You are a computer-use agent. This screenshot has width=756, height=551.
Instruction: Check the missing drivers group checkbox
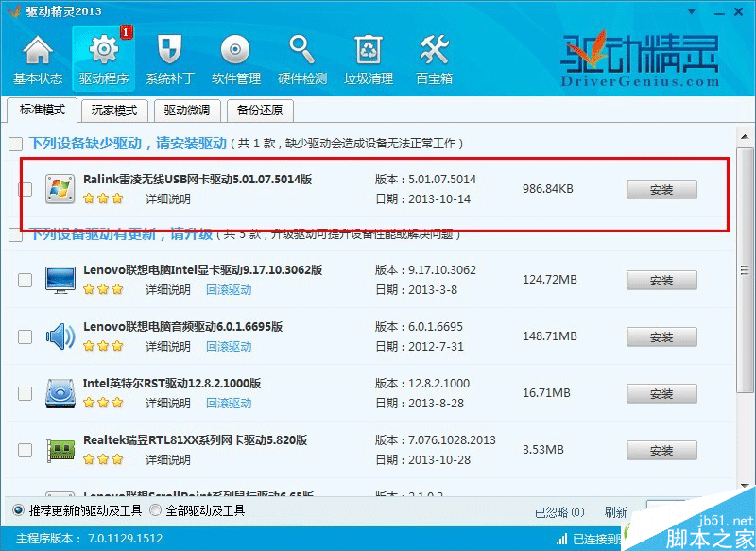15,144
